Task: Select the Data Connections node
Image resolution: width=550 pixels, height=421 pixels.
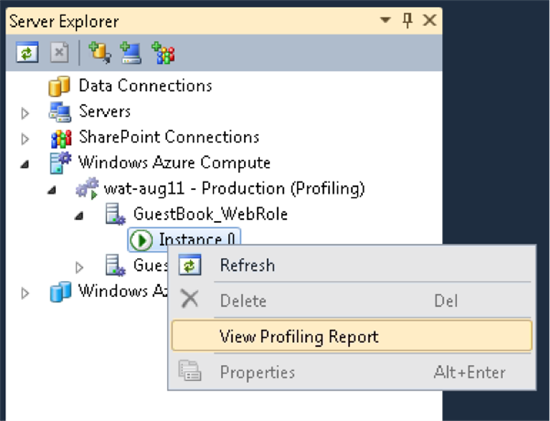Action: [x=145, y=86]
